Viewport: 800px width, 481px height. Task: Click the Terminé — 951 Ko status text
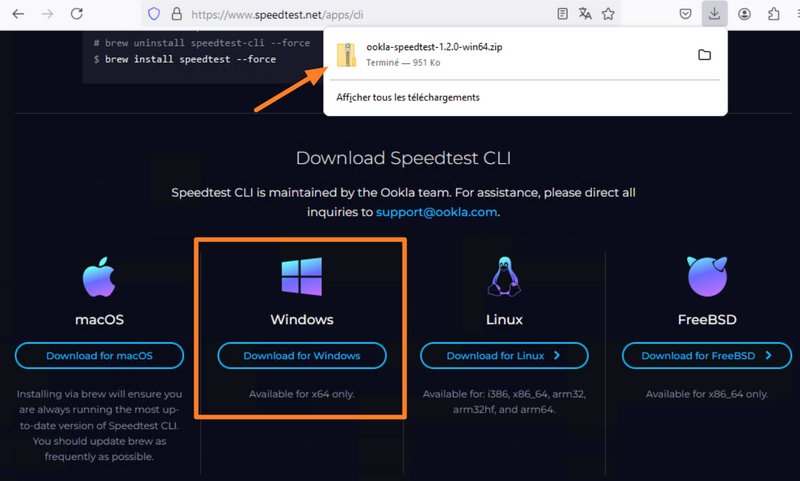[x=403, y=62]
